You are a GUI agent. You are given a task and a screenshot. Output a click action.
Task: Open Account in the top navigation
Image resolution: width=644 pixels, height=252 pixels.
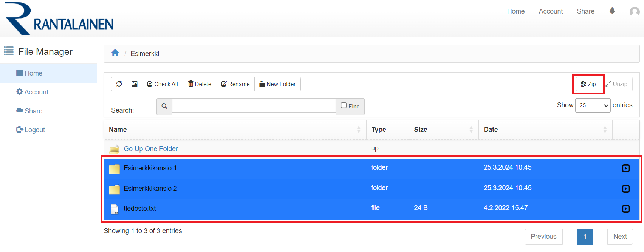550,11
